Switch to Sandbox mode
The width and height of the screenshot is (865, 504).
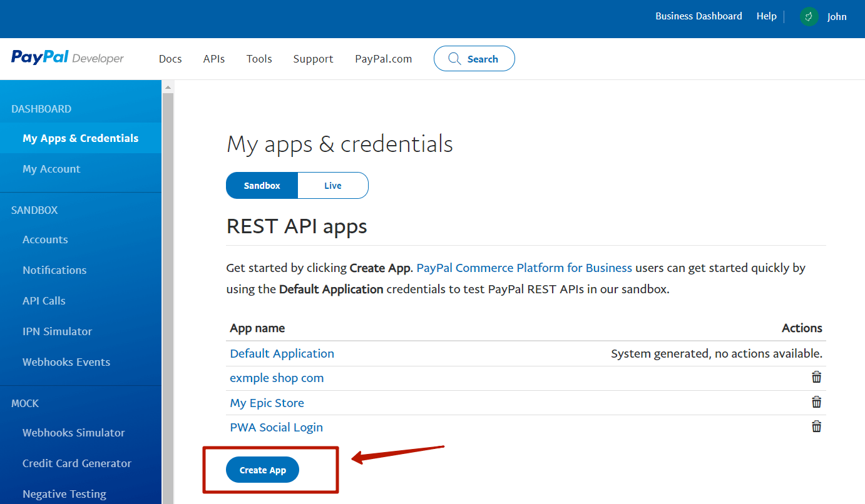tap(262, 185)
